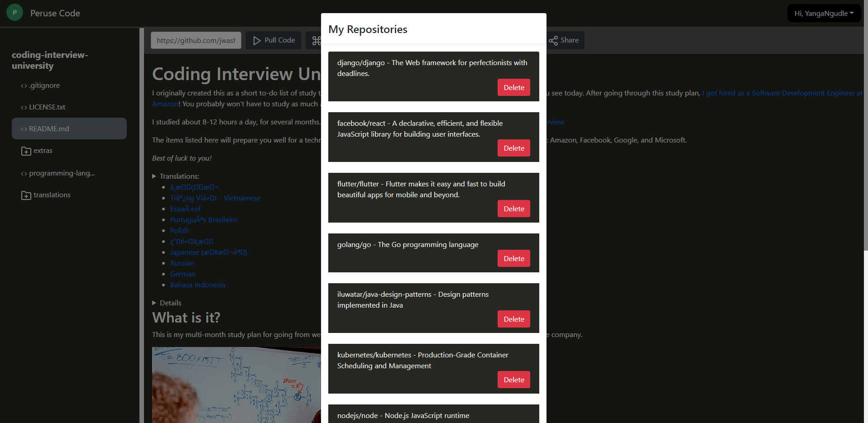Open the programming-lang... file entry
The image size is (868, 423).
(69, 173)
